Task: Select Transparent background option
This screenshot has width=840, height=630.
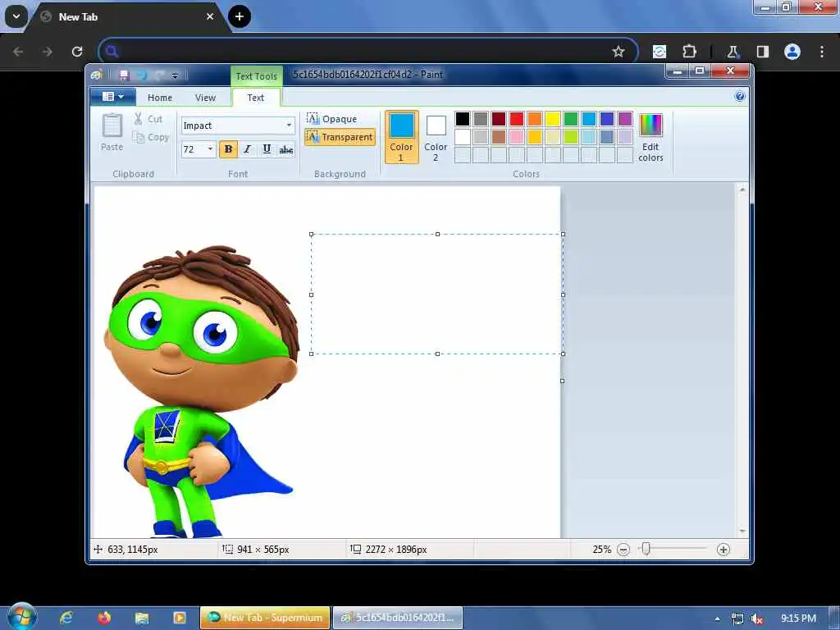Action: (x=340, y=137)
